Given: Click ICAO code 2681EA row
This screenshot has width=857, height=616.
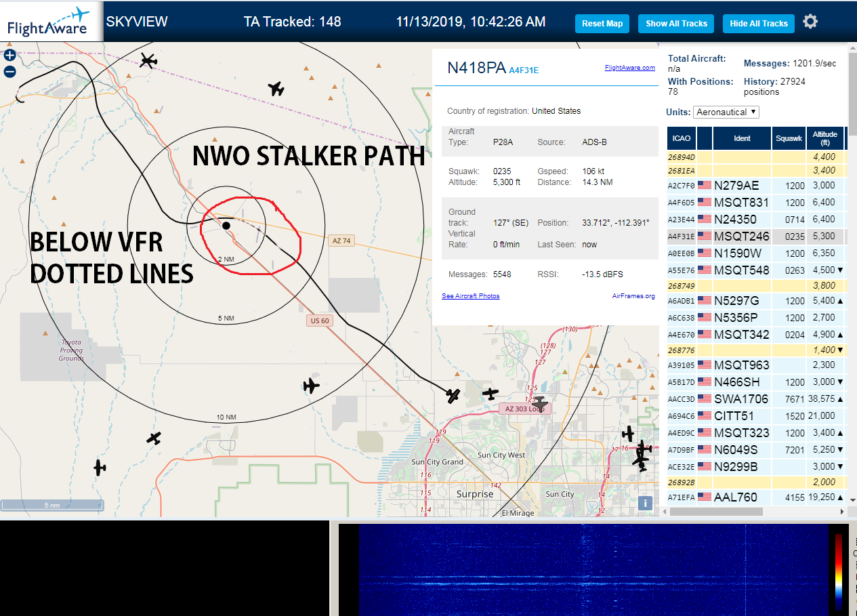Looking at the screenshot, I should [x=755, y=170].
